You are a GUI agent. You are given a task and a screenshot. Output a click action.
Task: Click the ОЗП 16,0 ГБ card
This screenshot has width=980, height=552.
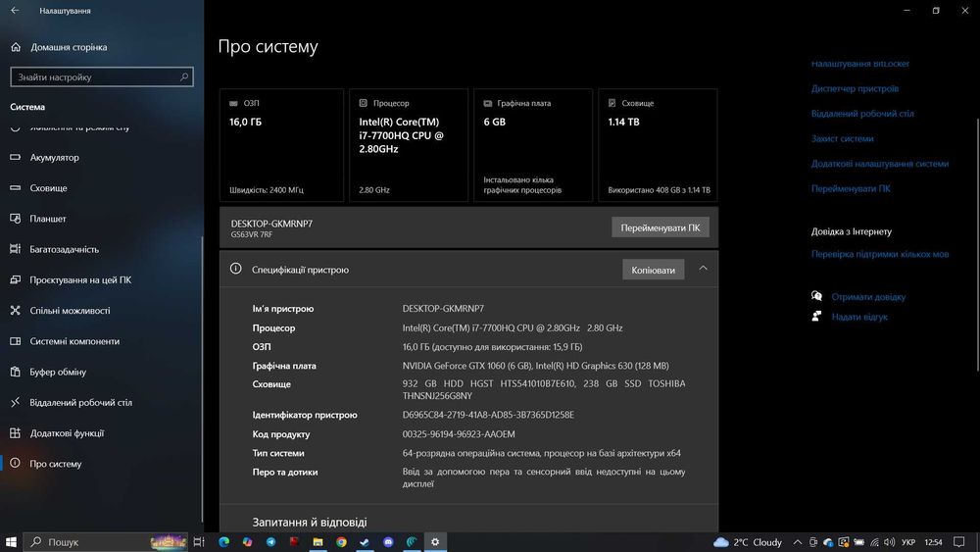(281, 145)
